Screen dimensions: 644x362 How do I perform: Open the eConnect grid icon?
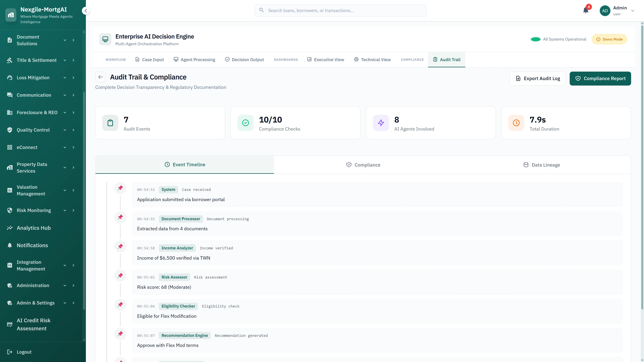click(10, 147)
